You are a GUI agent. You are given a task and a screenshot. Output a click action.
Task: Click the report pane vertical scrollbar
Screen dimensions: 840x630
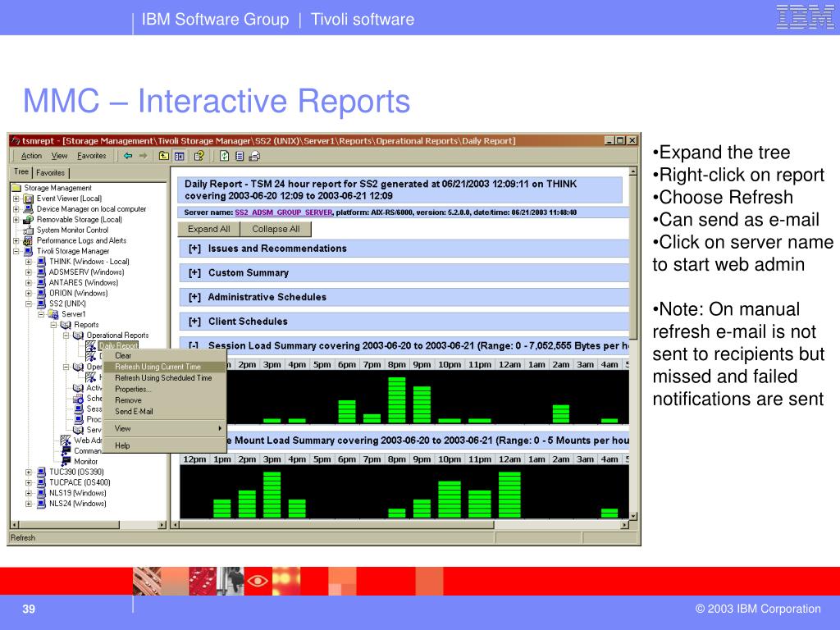coord(633,344)
